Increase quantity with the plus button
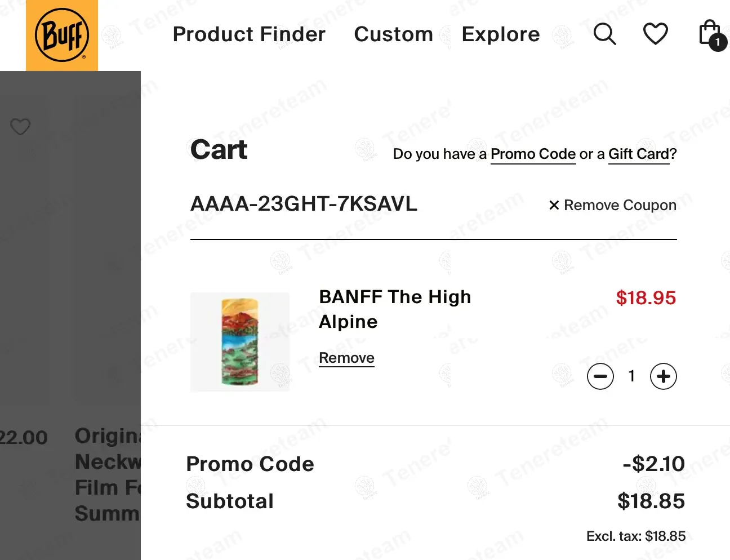The height and width of the screenshot is (560, 730). coord(664,376)
